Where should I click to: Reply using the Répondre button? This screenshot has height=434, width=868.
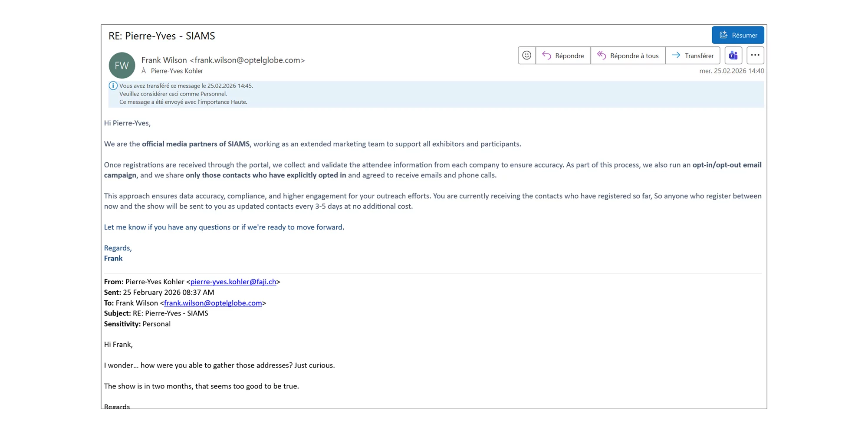563,56
